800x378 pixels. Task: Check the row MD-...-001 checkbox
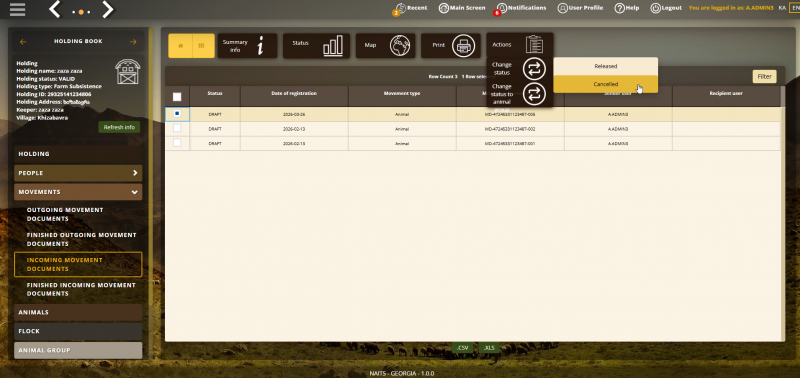[177, 143]
